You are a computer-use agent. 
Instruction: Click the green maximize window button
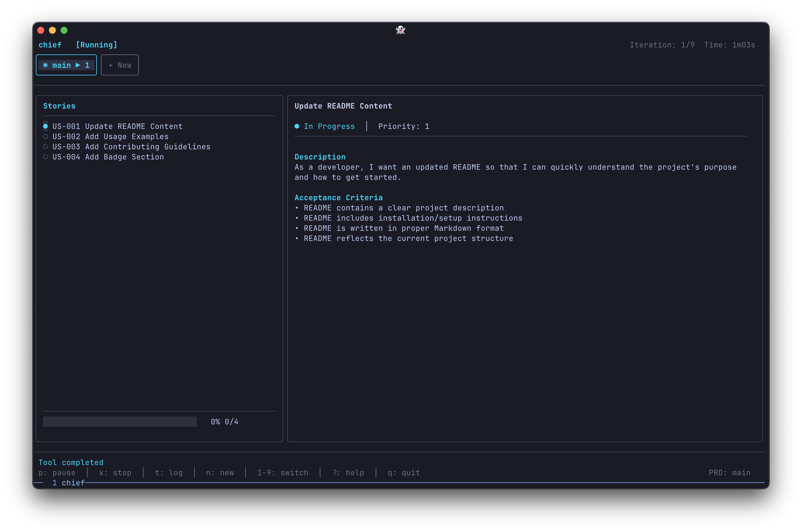pyautogui.click(x=64, y=31)
